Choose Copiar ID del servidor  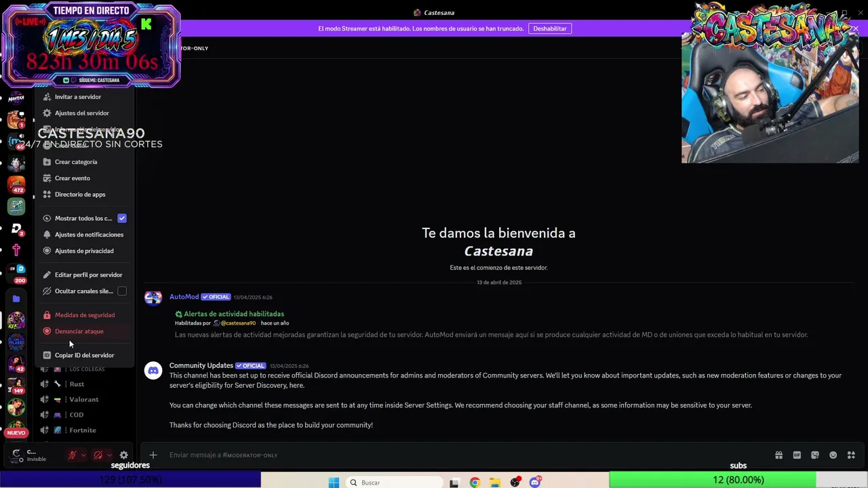(x=85, y=355)
